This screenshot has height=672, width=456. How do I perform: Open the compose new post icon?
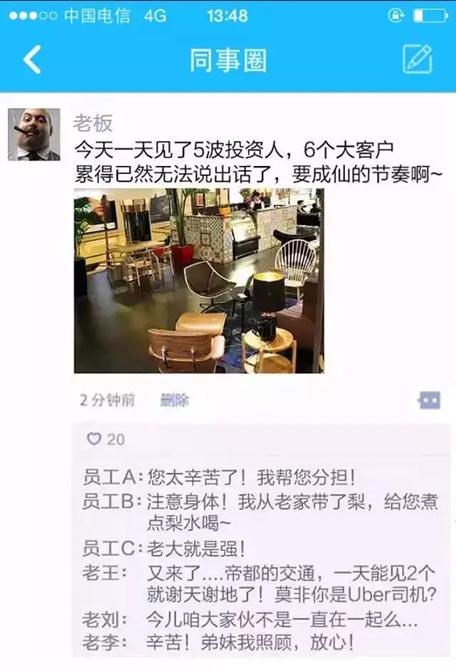click(417, 59)
